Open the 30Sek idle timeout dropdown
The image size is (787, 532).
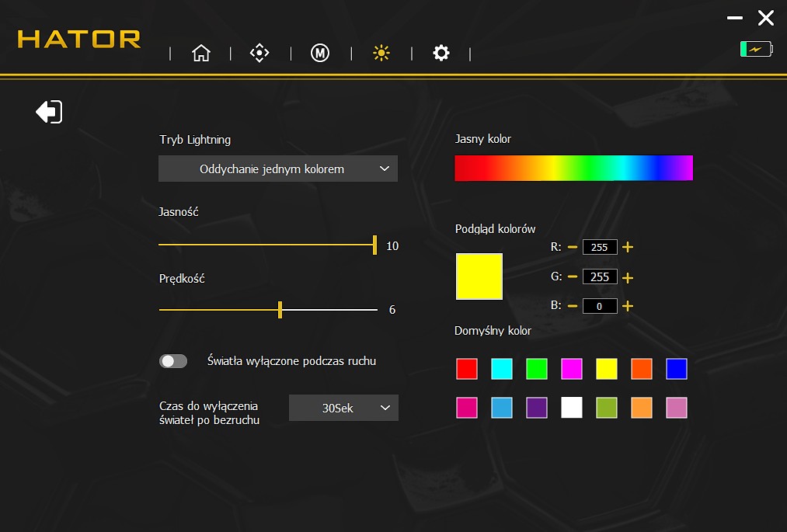point(343,408)
